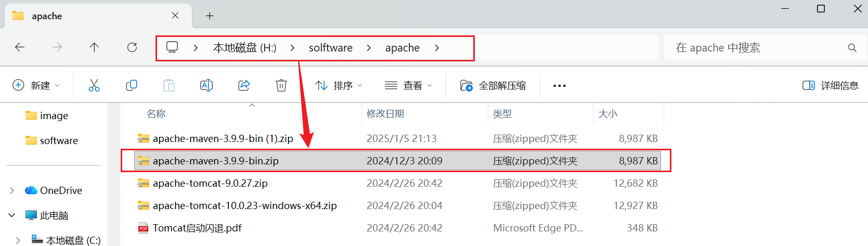Sort by 大小 column header
This screenshot has height=246, width=868.
pos(608,114)
